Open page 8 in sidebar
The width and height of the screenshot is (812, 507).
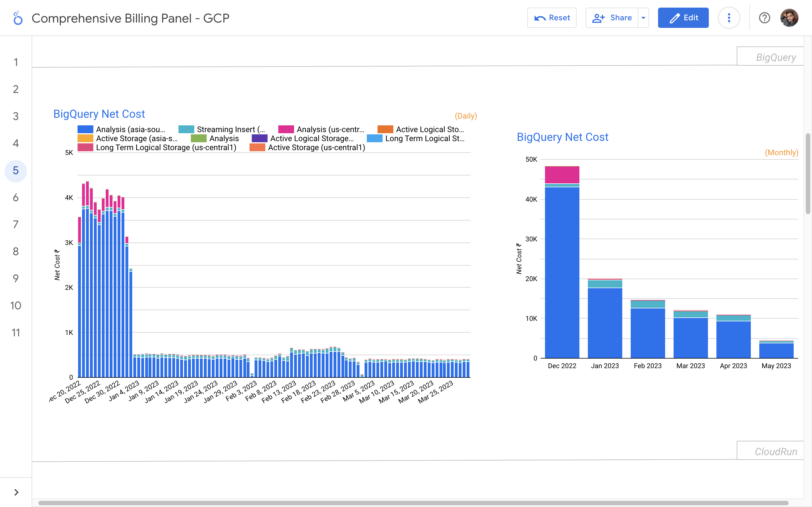click(x=16, y=252)
